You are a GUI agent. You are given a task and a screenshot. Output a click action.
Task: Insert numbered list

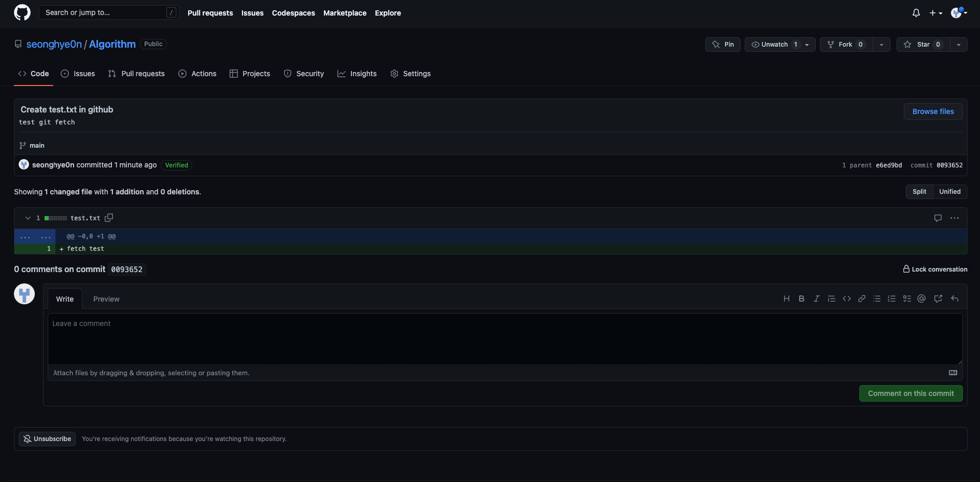pos(892,299)
